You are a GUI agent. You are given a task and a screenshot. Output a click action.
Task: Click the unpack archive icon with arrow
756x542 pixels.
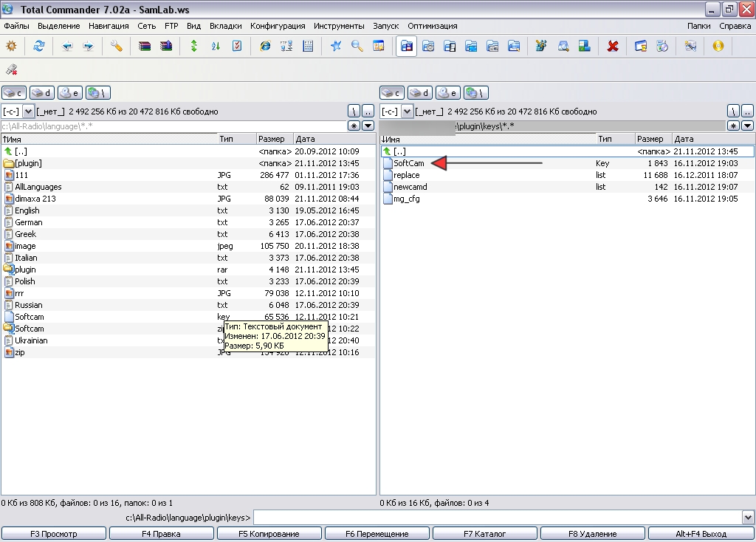pyautogui.click(x=166, y=47)
